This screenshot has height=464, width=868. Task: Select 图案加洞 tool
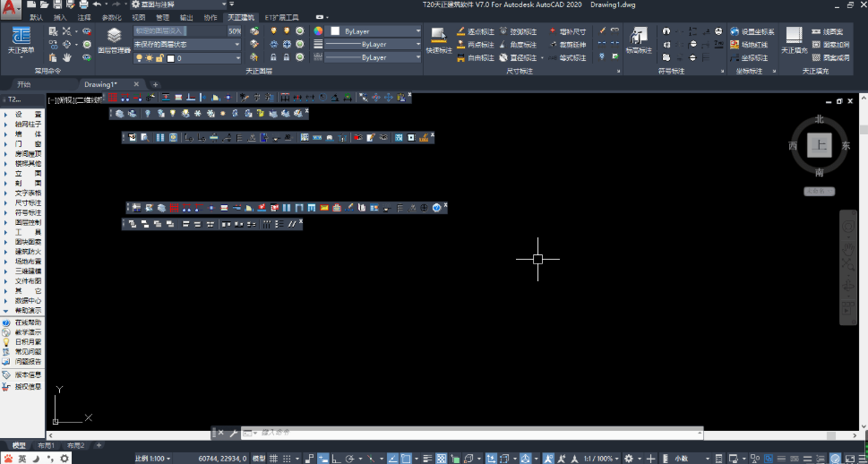(830, 44)
